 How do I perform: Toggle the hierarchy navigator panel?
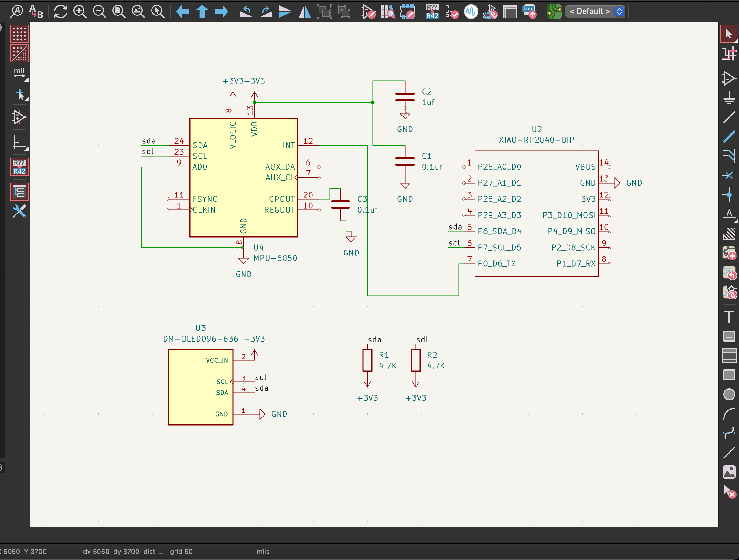(19, 192)
